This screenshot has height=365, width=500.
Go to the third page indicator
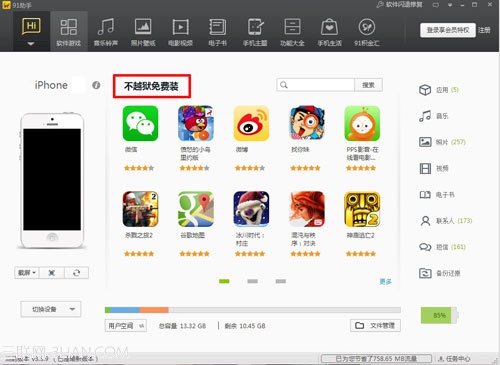(x=281, y=281)
